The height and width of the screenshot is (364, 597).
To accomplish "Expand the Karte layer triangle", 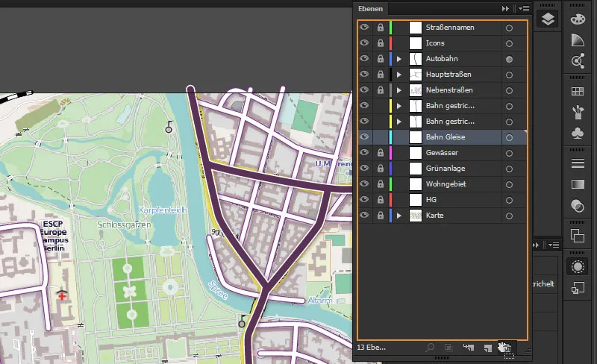I will [x=399, y=216].
